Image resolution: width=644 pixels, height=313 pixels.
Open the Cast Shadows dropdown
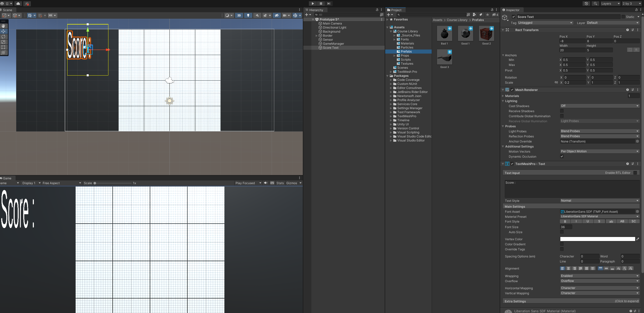[x=600, y=106]
